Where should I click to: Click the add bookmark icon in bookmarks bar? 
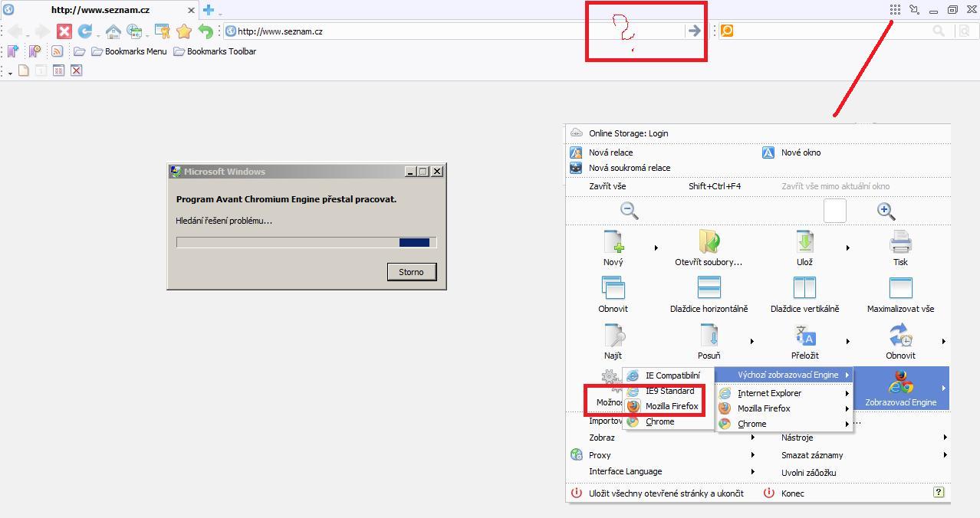click(x=13, y=51)
